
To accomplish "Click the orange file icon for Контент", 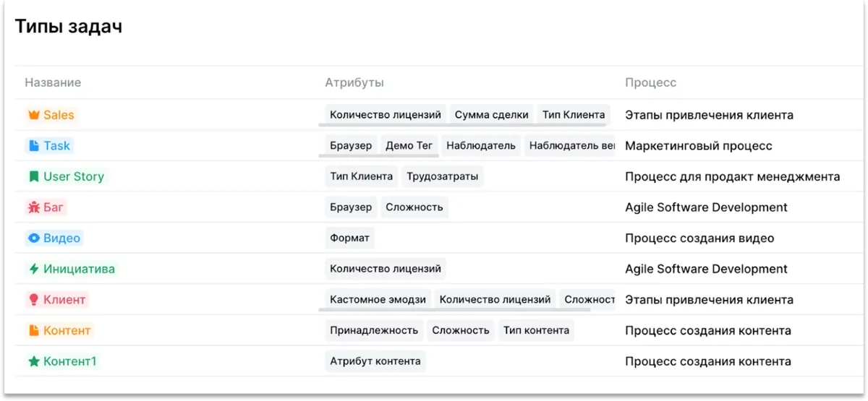I will click(x=33, y=330).
